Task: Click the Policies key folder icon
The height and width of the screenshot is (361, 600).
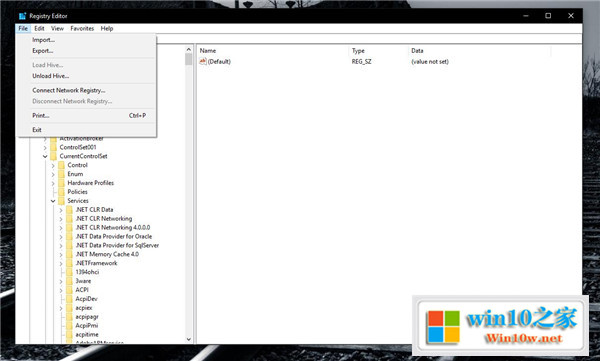Action: click(x=62, y=192)
